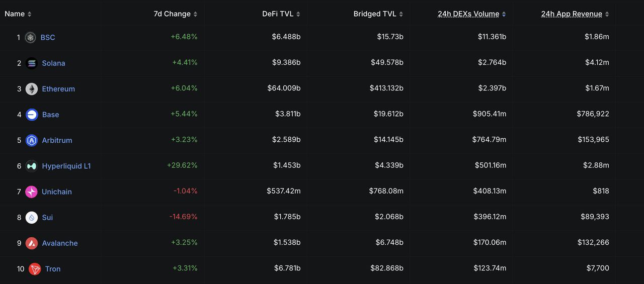Go to the Tron chain link
644x284 pixels.
53,269
